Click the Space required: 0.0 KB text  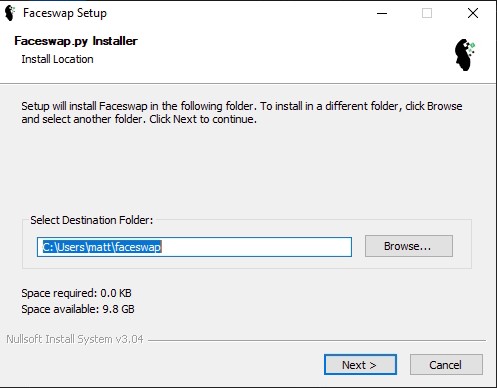76,293
